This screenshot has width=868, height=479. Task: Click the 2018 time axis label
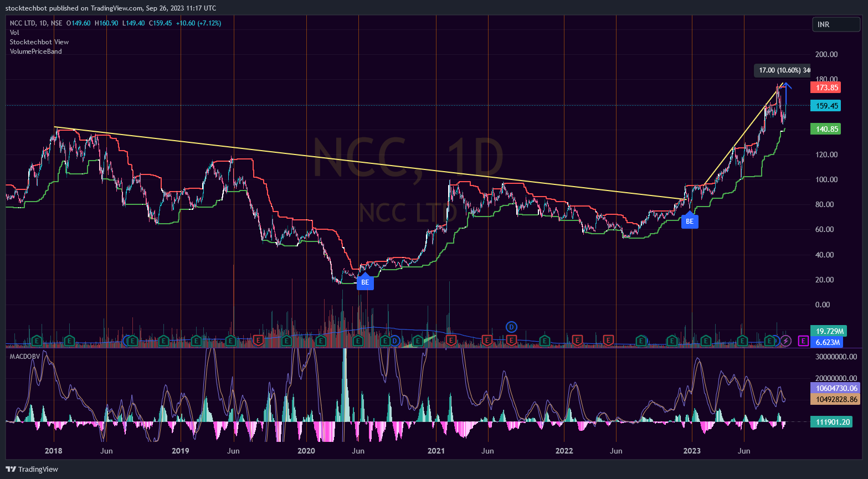point(53,451)
